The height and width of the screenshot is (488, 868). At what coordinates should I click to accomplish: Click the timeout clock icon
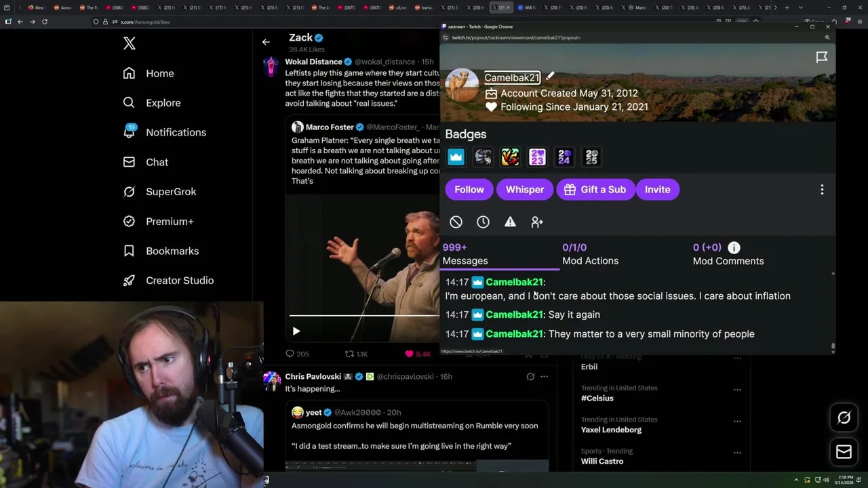click(483, 222)
